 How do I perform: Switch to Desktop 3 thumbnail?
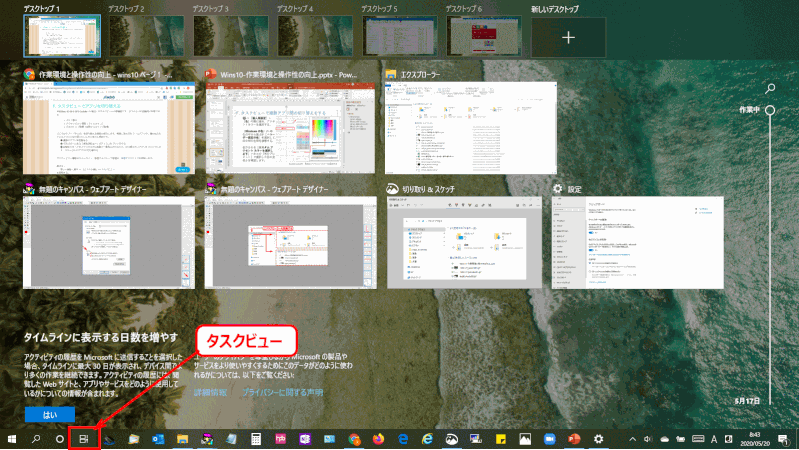[x=231, y=36]
